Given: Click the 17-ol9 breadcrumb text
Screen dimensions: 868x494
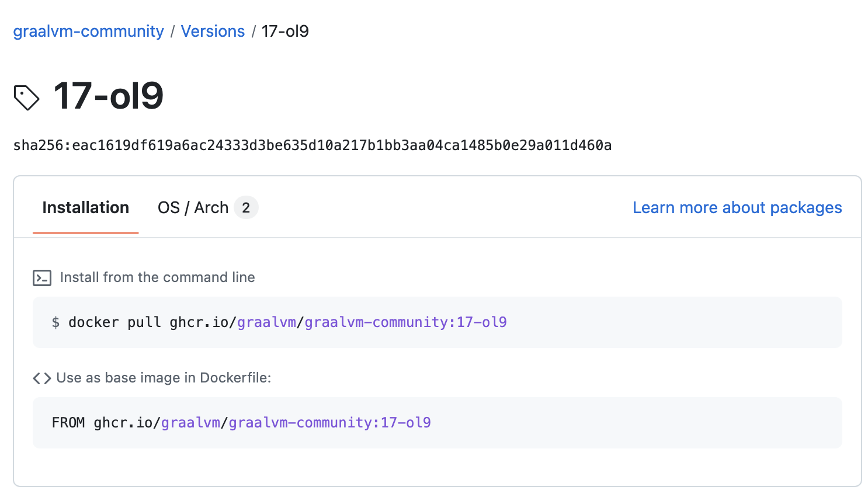Looking at the screenshot, I should [285, 31].
